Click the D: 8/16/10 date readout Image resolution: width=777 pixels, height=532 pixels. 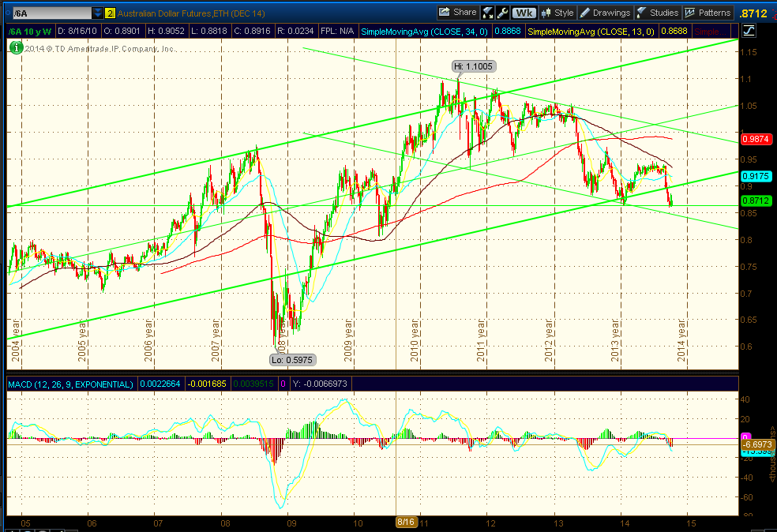click(77, 32)
